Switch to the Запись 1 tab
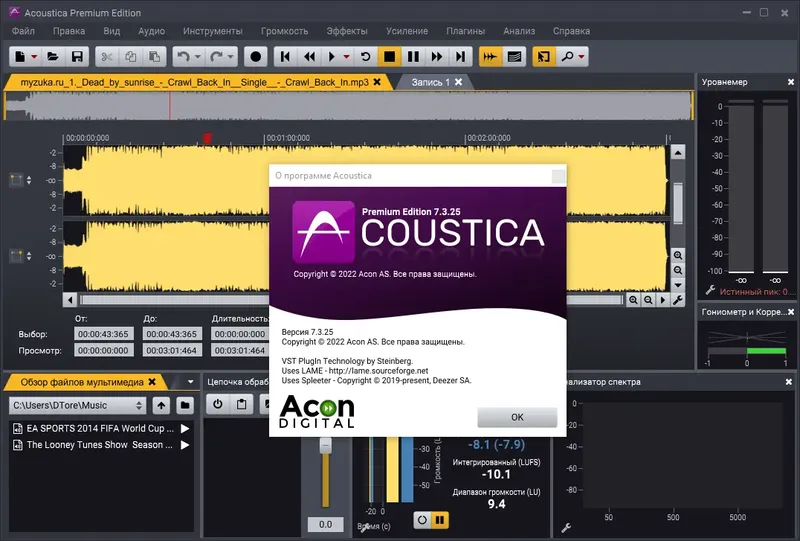The width and height of the screenshot is (800, 541). 431,82
